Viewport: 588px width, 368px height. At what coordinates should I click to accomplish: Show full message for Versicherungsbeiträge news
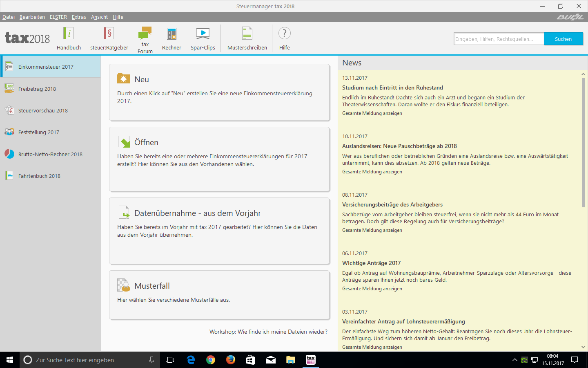(x=372, y=230)
